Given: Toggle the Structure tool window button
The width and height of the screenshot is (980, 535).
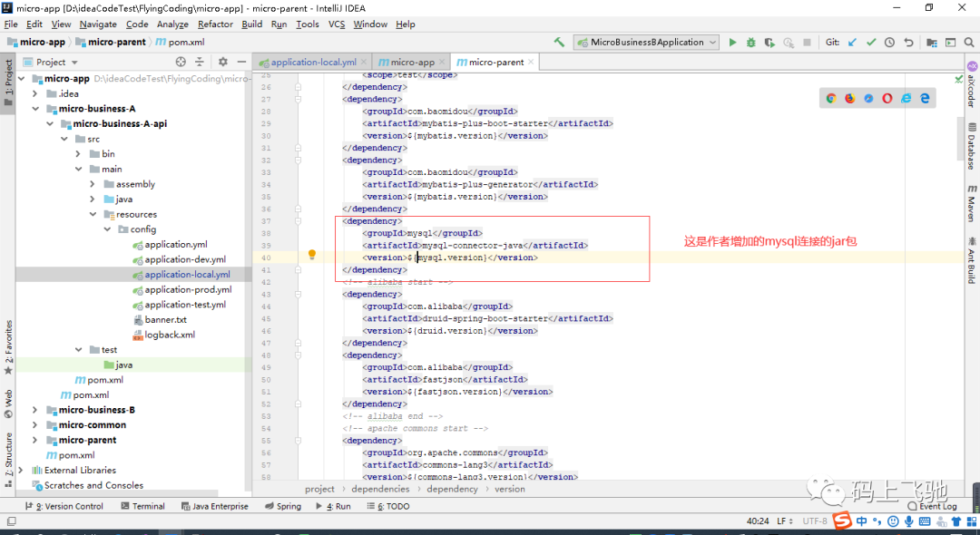Looking at the screenshot, I should pos(8,460).
